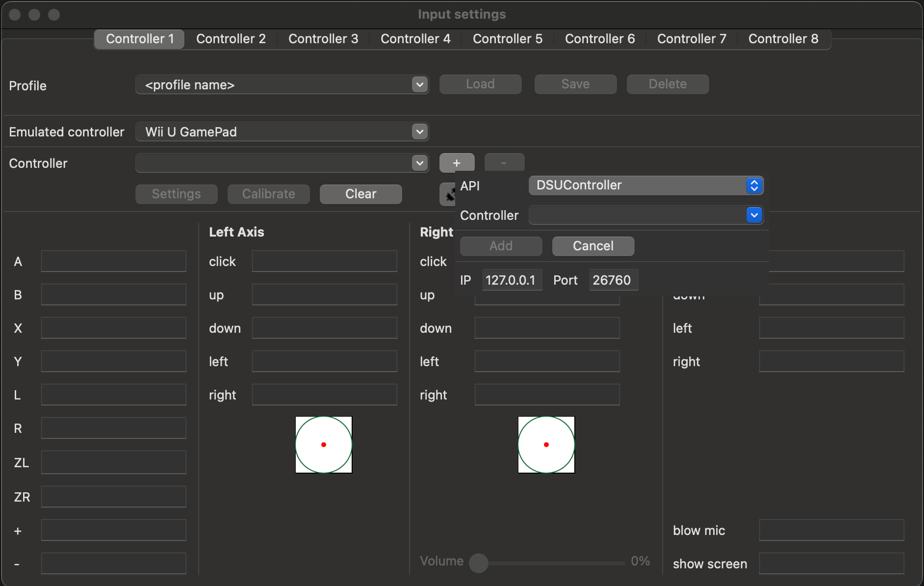924x586 pixels.
Task: Open the API DSUController dropdown
Action: click(x=645, y=186)
